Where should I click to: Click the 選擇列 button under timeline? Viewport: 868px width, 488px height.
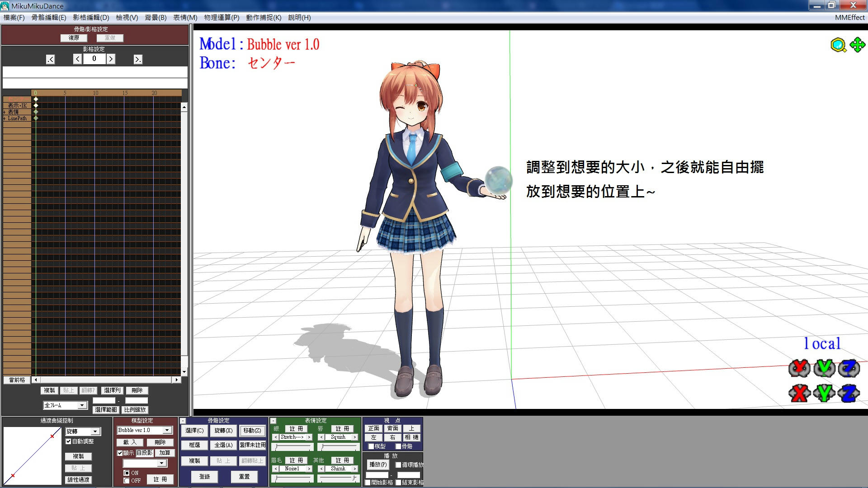(x=112, y=390)
